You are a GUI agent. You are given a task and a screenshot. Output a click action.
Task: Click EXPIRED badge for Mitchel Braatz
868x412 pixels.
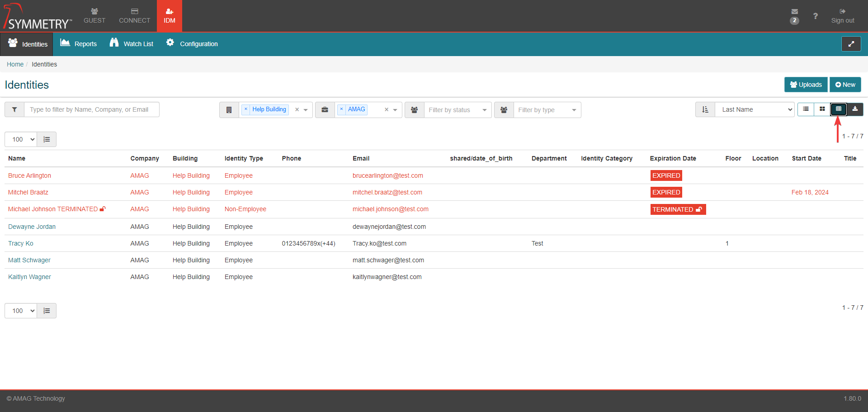click(x=666, y=192)
